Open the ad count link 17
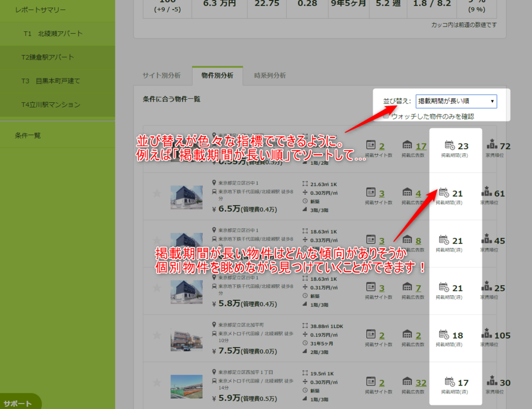Viewport: 532px width, 409px height. pyautogui.click(x=421, y=146)
